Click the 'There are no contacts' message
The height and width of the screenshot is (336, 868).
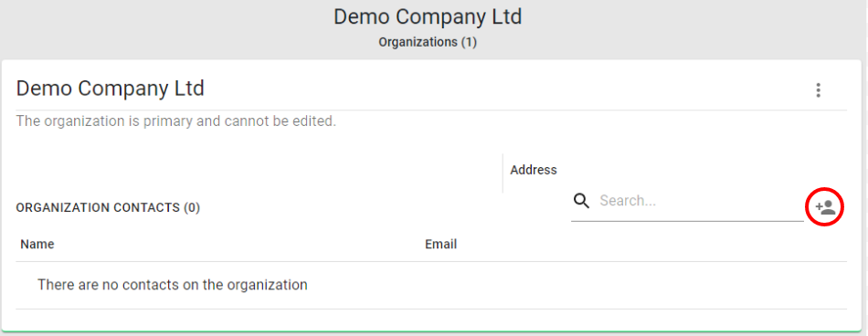(172, 285)
